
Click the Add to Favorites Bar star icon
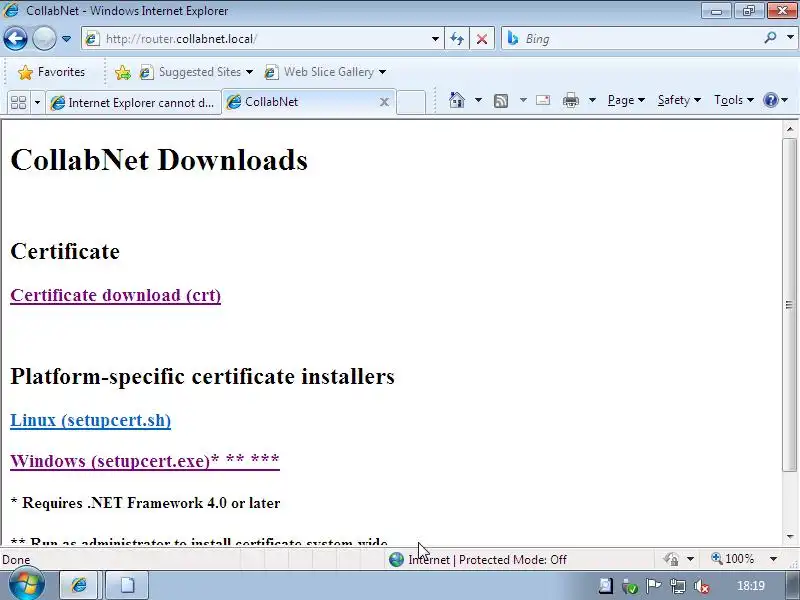122,72
